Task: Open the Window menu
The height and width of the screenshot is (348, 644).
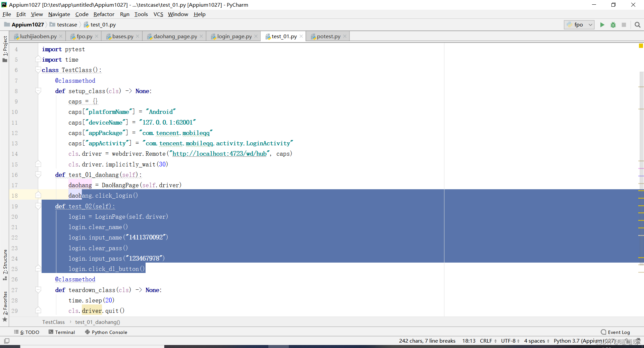Action: click(x=178, y=14)
